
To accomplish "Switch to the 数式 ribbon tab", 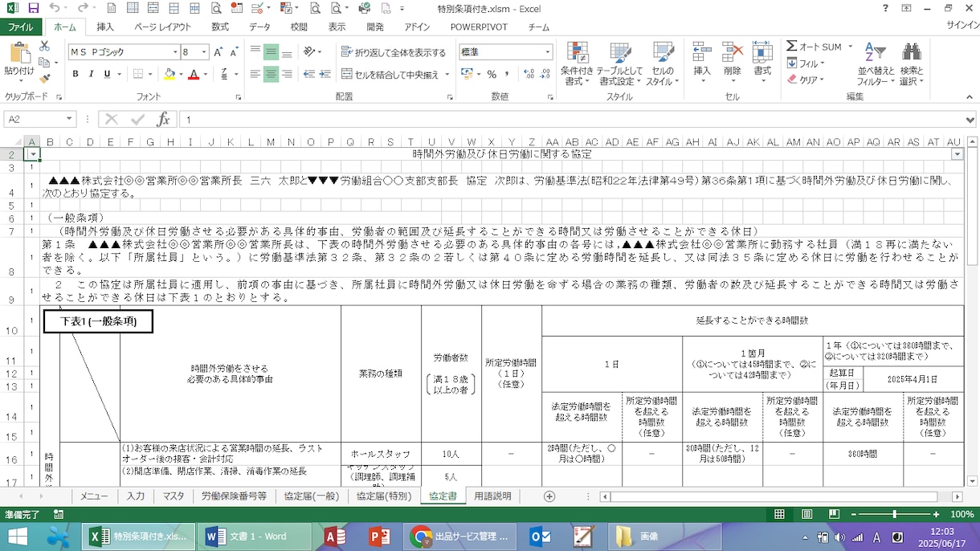I will coord(220,27).
